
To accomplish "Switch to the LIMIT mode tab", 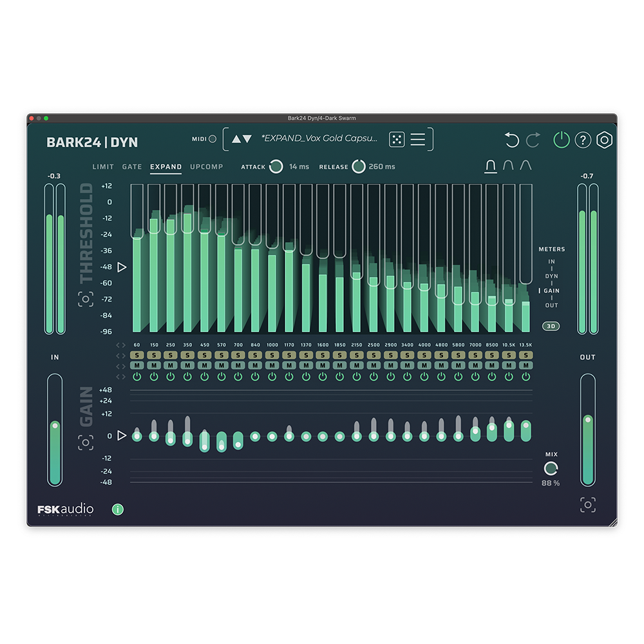I will pyautogui.click(x=103, y=167).
